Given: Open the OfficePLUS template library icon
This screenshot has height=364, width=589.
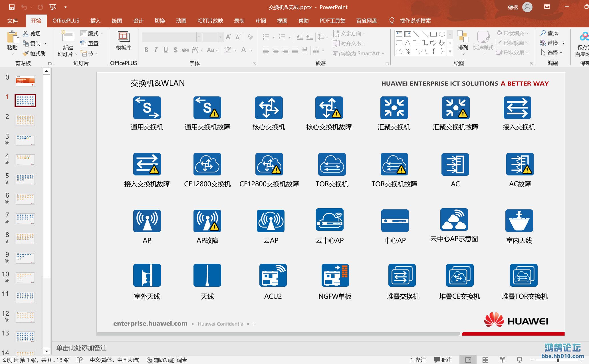Looking at the screenshot, I should [124, 37].
